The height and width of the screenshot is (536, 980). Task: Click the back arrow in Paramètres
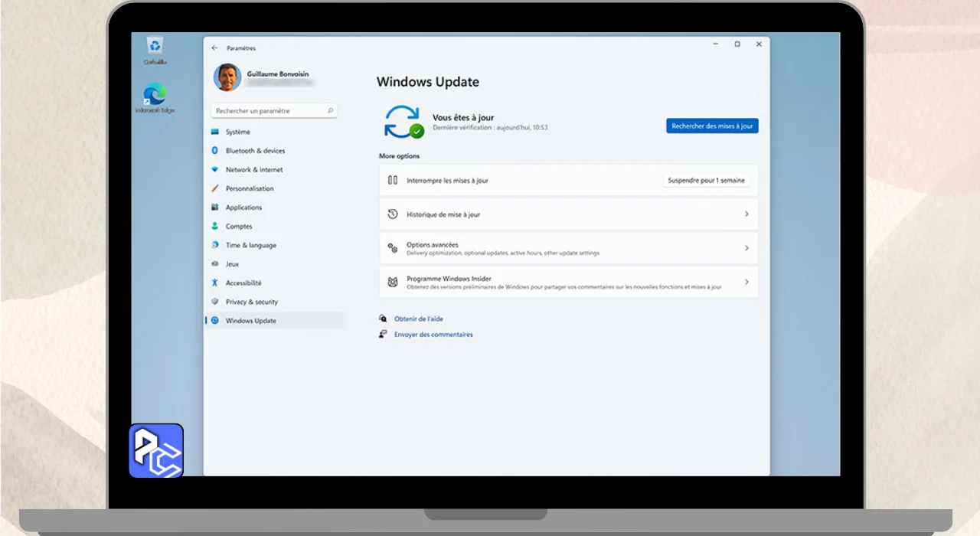pyautogui.click(x=214, y=47)
